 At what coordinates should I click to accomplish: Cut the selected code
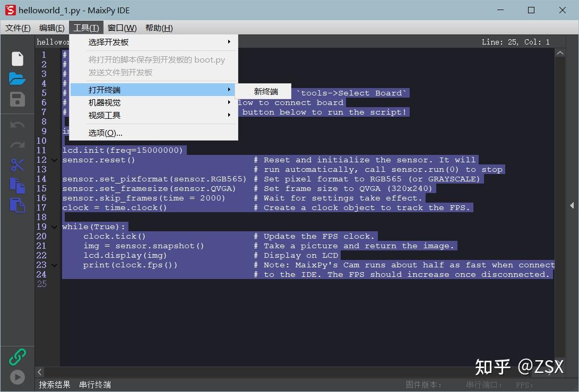tap(18, 164)
